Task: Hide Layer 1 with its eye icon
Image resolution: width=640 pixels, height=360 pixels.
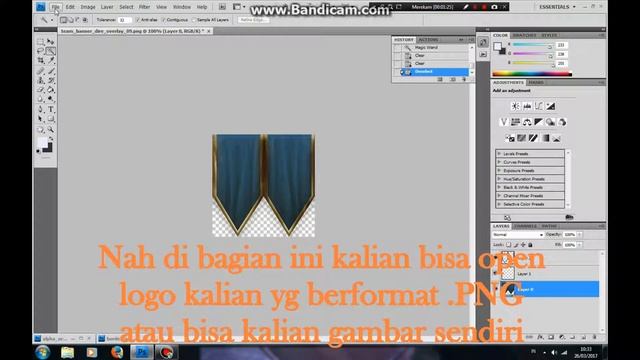Action: [496, 273]
